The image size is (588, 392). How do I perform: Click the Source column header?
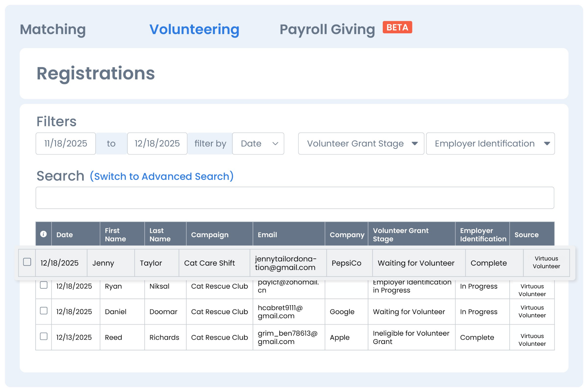(x=526, y=235)
